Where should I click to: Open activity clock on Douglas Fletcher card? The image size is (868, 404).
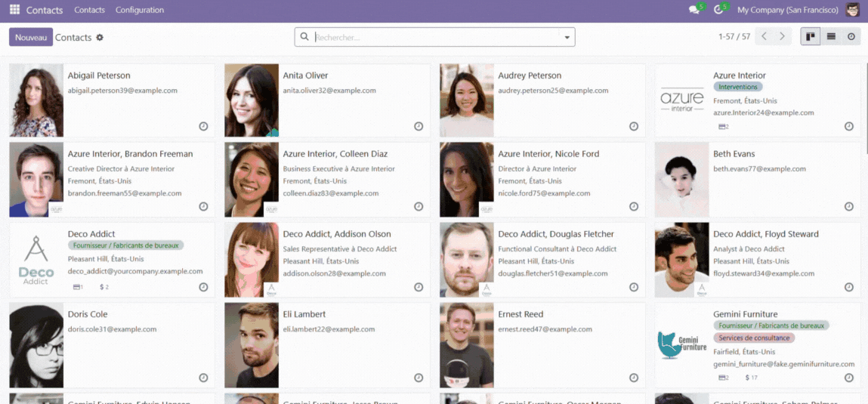coord(634,287)
